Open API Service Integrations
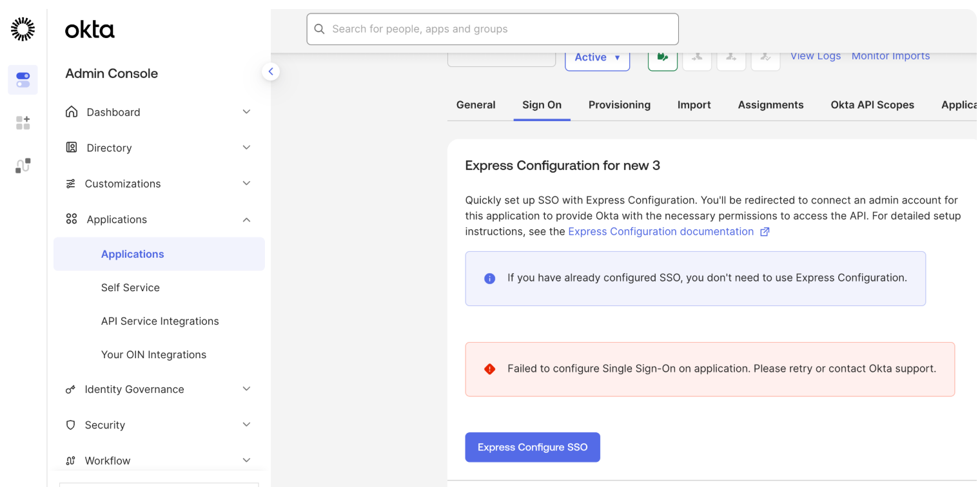This screenshot has width=980, height=487. click(x=159, y=321)
